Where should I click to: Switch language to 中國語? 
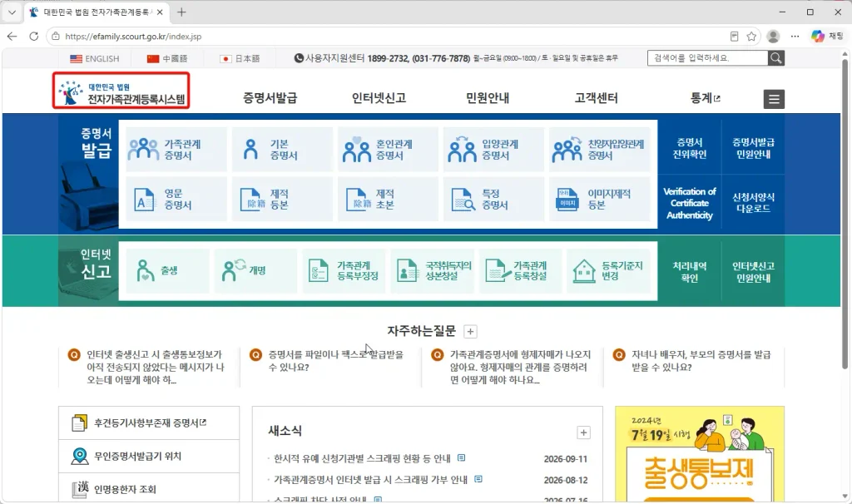pos(167,59)
